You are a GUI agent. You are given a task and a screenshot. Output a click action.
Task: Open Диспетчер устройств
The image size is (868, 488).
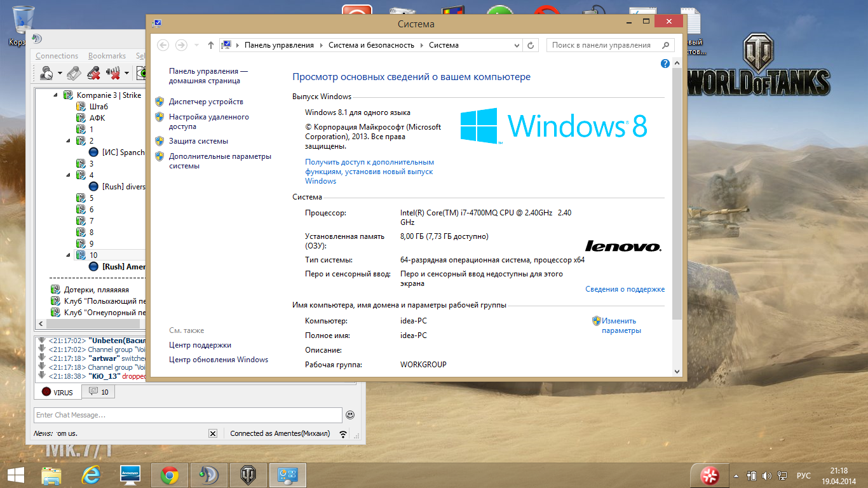click(206, 102)
